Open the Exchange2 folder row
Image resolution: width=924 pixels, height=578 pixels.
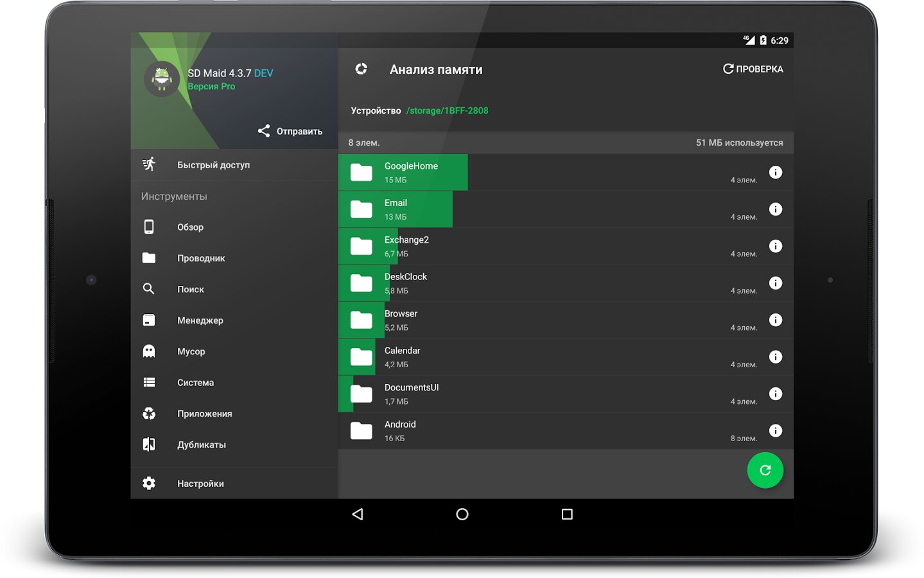(x=566, y=246)
